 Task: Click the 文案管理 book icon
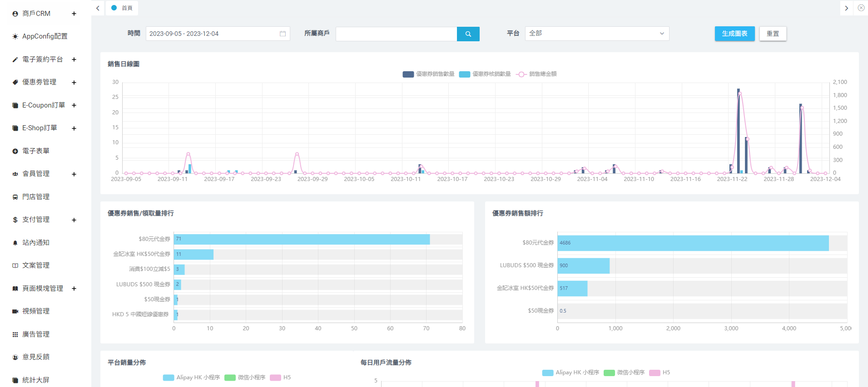point(15,265)
